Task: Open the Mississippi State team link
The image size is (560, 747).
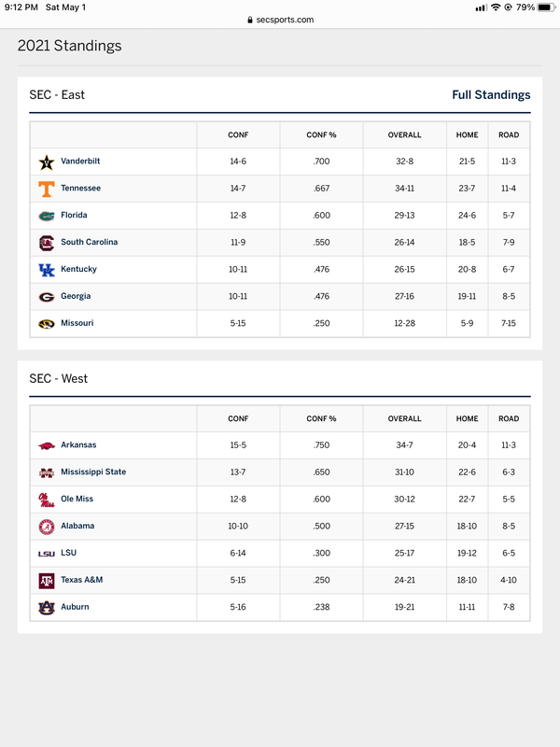Action: tap(93, 472)
